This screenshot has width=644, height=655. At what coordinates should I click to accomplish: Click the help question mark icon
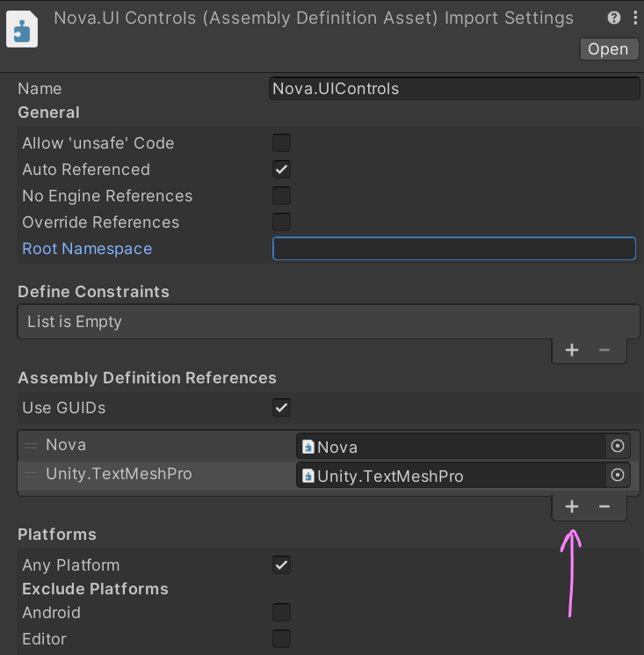613,18
